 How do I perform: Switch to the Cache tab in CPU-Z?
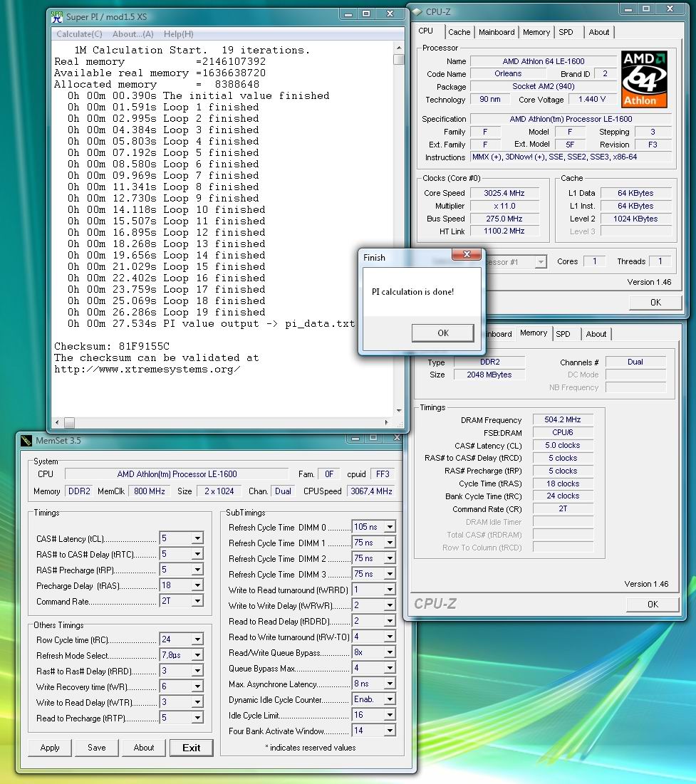(x=459, y=32)
